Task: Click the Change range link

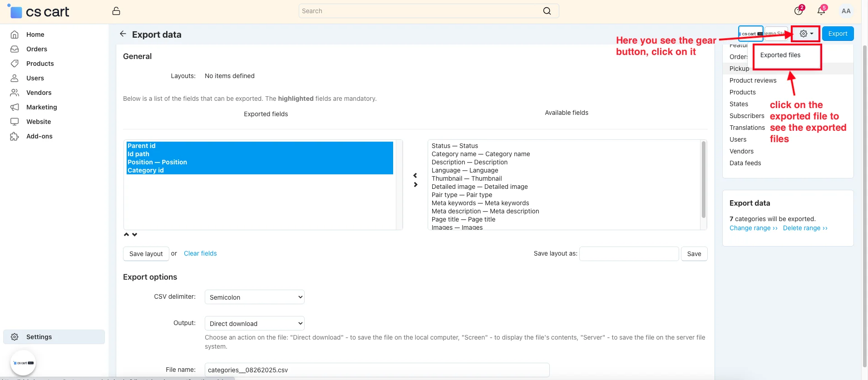Action: tap(753, 228)
